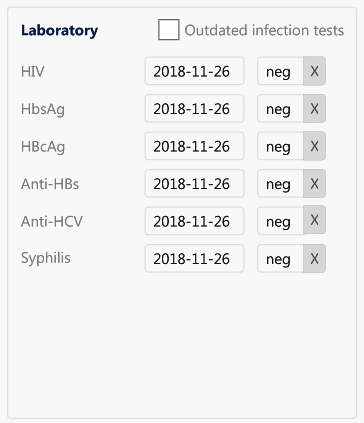
Task: Clear the HbsAg result with X
Action: point(314,109)
